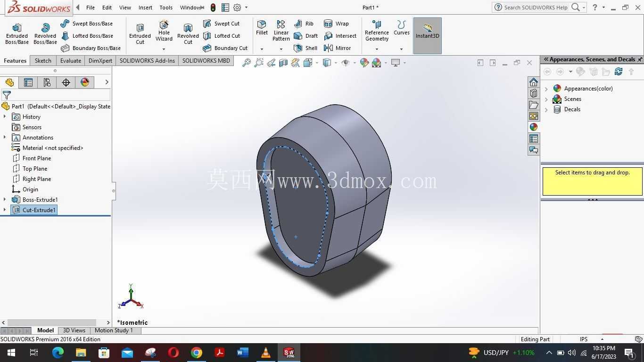
Task: Select the Rib tool
Action: coord(304,24)
